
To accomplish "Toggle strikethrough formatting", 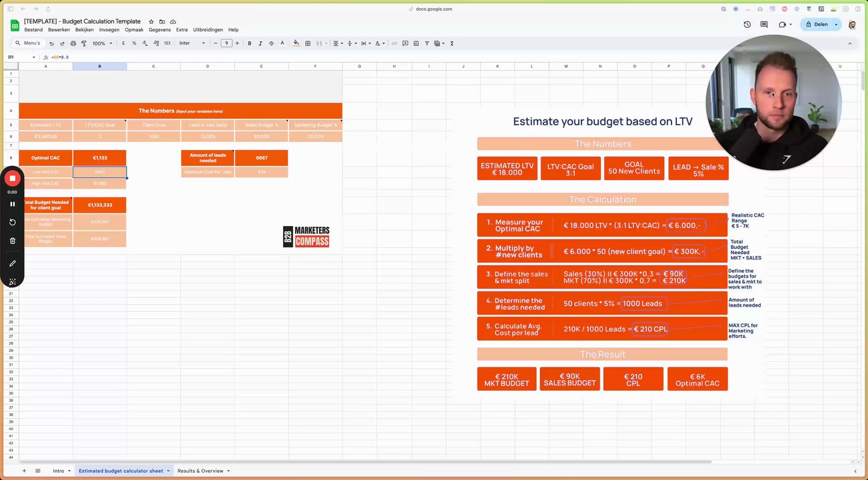I will point(271,43).
